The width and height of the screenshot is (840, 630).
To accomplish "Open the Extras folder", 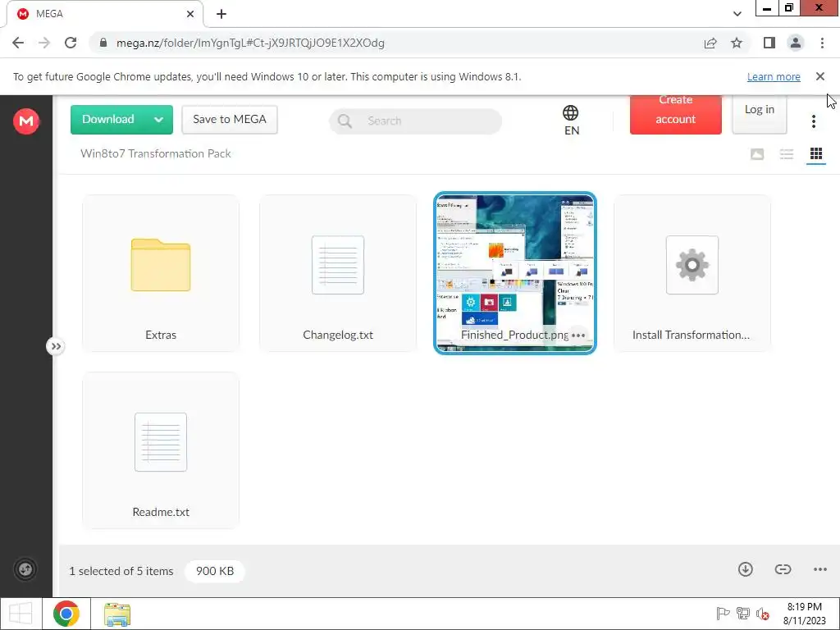I will coord(161,274).
